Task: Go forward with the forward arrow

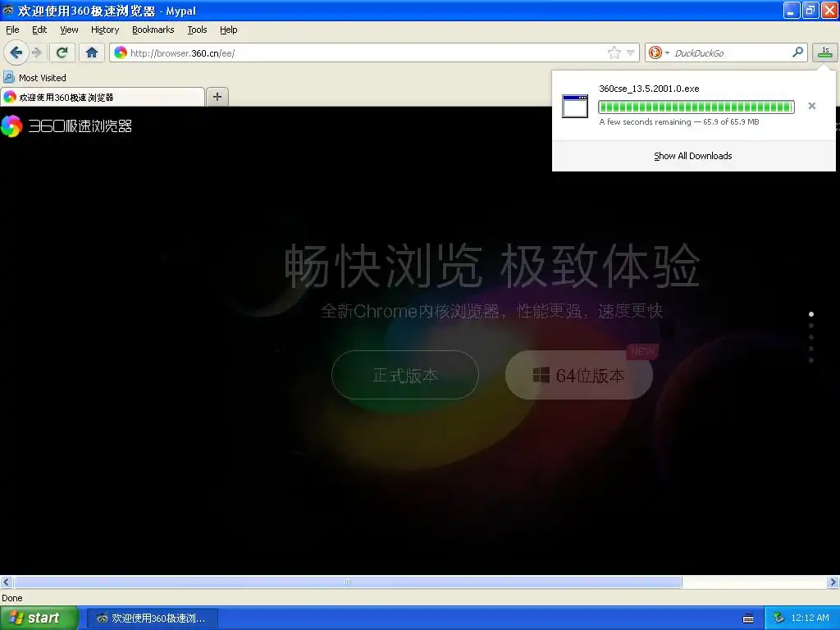Action: point(36,52)
